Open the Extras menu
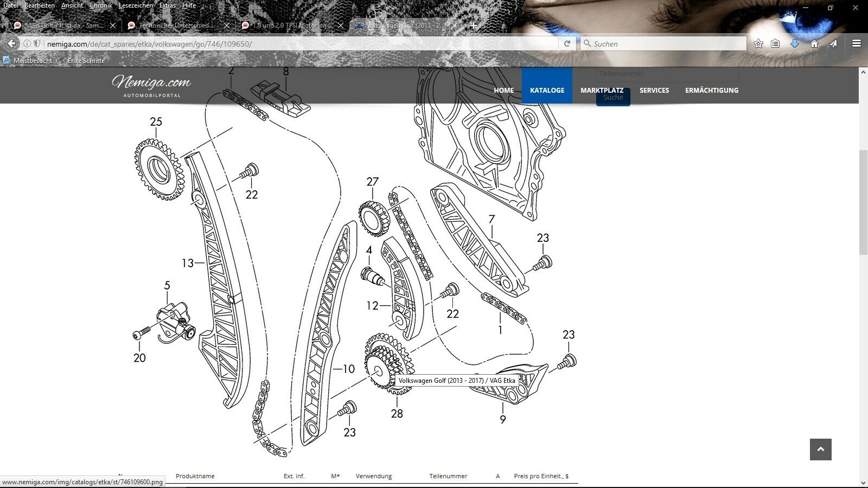 click(x=168, y=5)
